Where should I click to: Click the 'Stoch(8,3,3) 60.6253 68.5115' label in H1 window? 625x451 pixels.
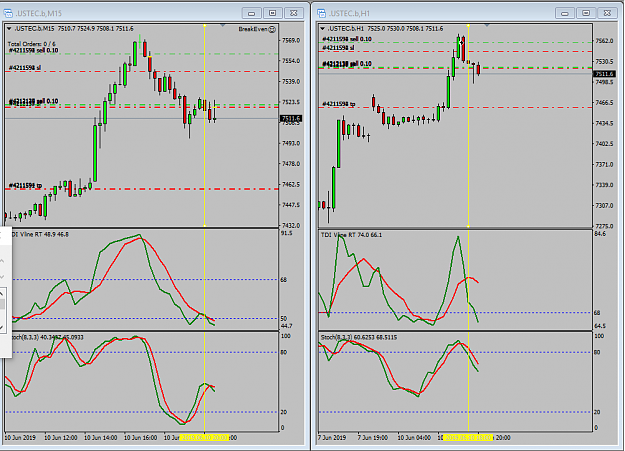(x=359, y=337)
